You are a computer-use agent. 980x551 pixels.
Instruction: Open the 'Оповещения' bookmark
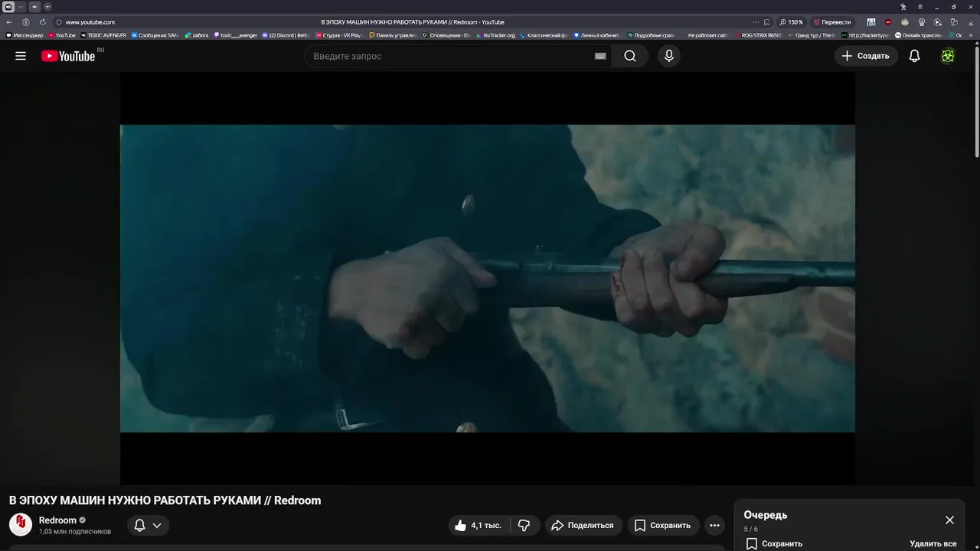(446, 35)
